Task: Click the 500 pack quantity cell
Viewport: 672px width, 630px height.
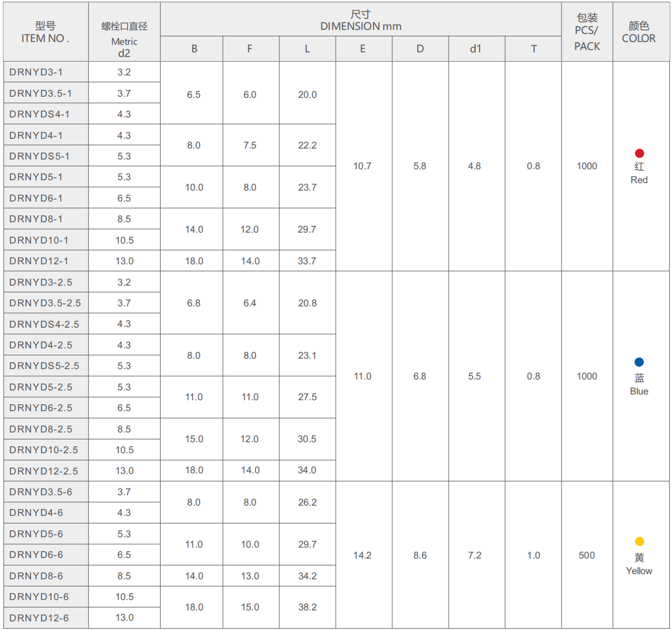Action: click(x=587, y=555)
